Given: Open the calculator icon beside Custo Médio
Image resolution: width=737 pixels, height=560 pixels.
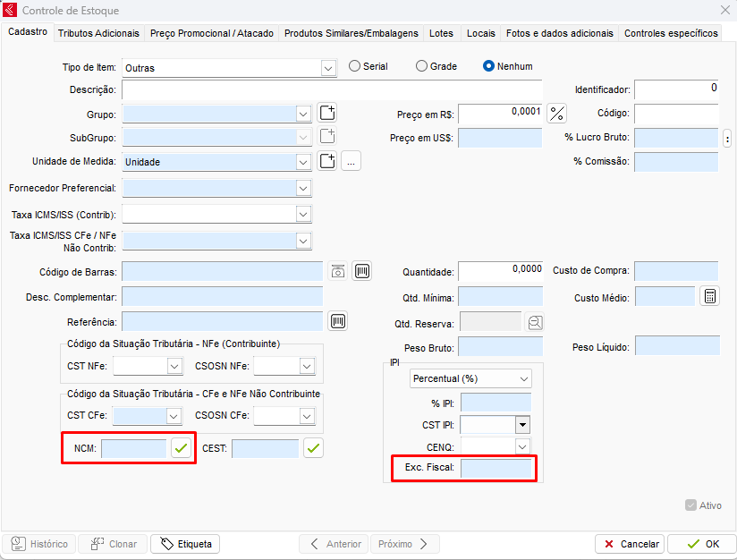Looking at the screenshot, I should click(709, 297).
